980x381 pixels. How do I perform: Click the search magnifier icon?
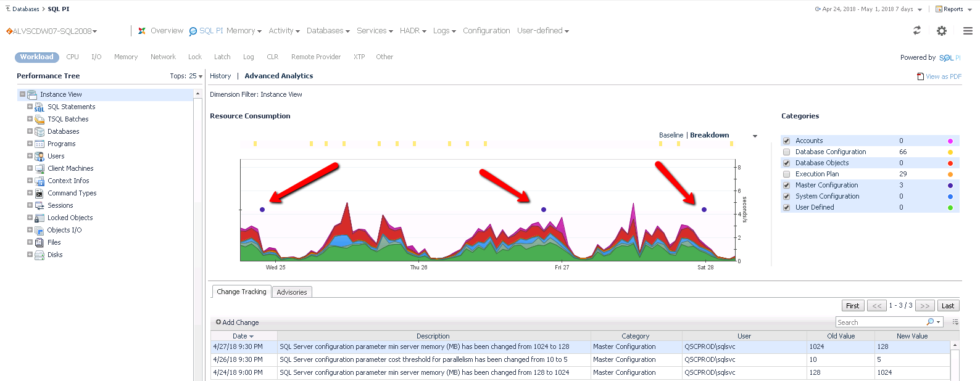click(x=930, y=322)
